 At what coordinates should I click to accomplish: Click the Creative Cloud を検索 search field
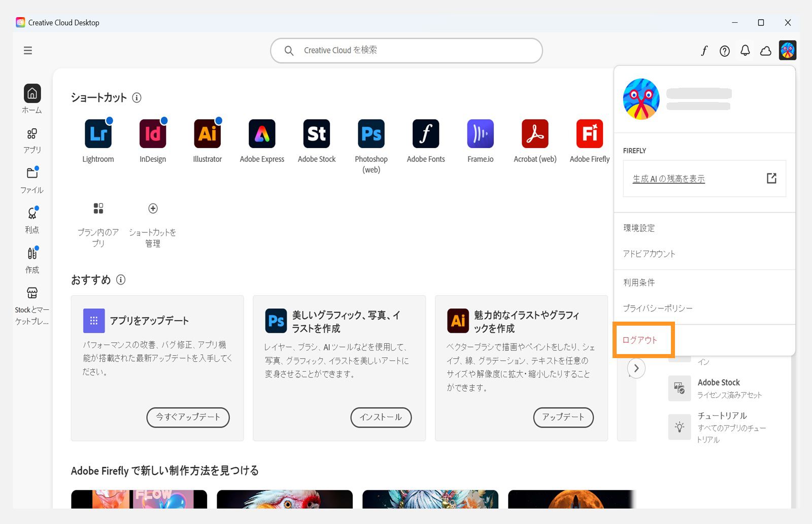click(407, 50)
